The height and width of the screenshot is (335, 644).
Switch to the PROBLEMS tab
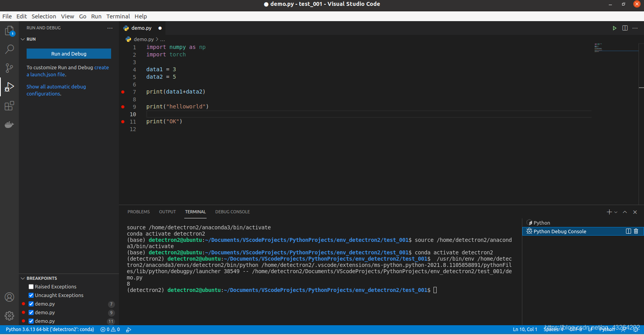(x=139, y=212)
